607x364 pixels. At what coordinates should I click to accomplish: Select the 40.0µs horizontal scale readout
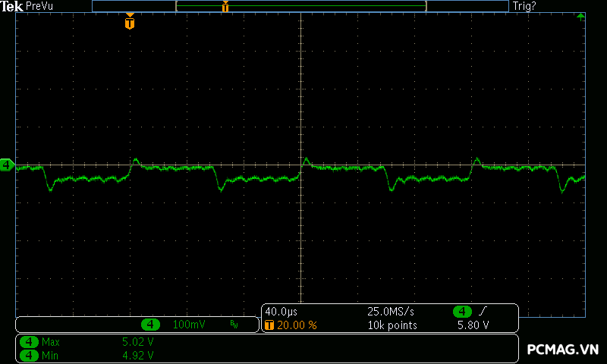click(281, 312)
